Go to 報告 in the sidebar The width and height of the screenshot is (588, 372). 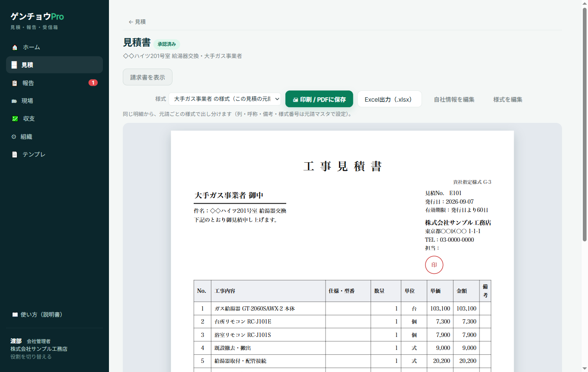pyautogui.click(x=54, y=83)
